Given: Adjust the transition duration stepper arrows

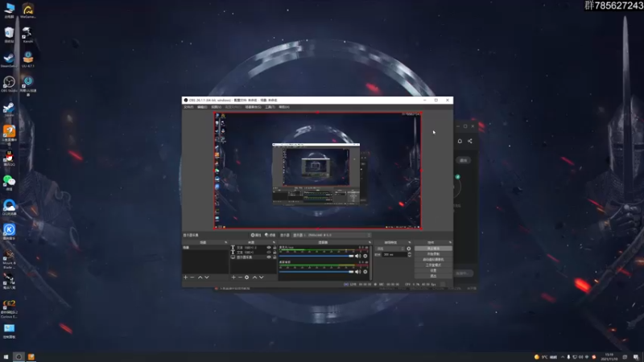Looking at the screenshot, I should (x=409, y=254).
